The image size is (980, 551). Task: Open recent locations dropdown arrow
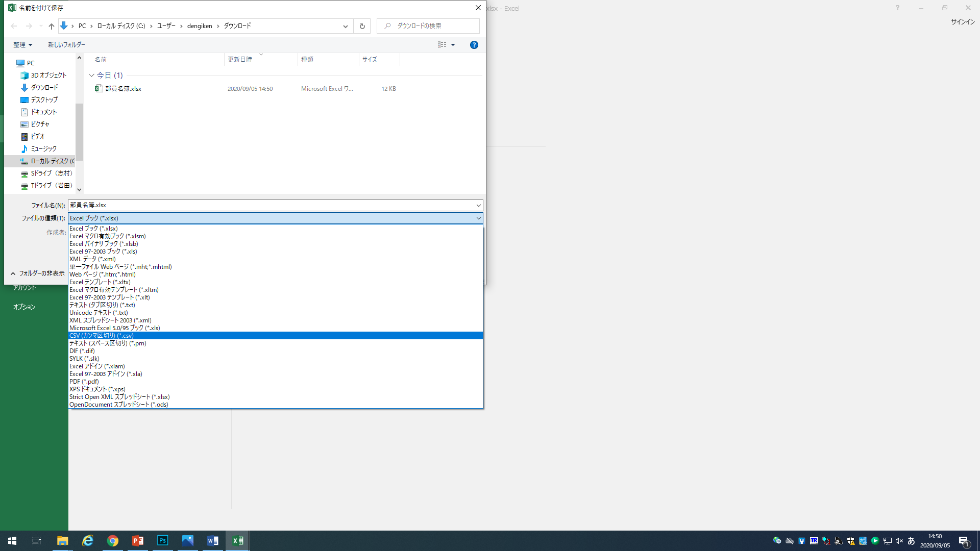point(41,26)
